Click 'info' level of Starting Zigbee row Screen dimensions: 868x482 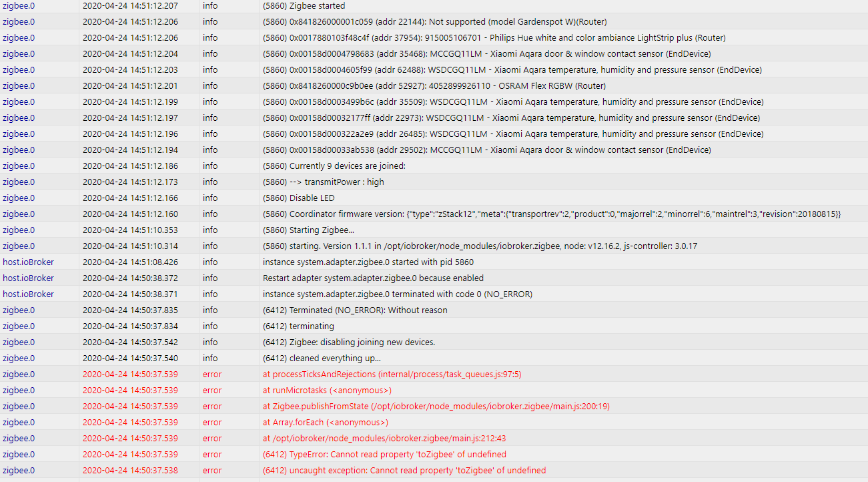[210, 230]
